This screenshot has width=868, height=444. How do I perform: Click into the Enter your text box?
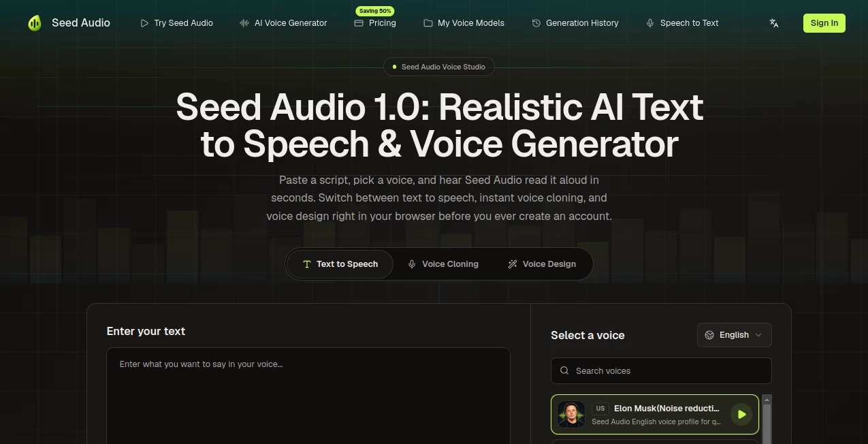(308, 396)
